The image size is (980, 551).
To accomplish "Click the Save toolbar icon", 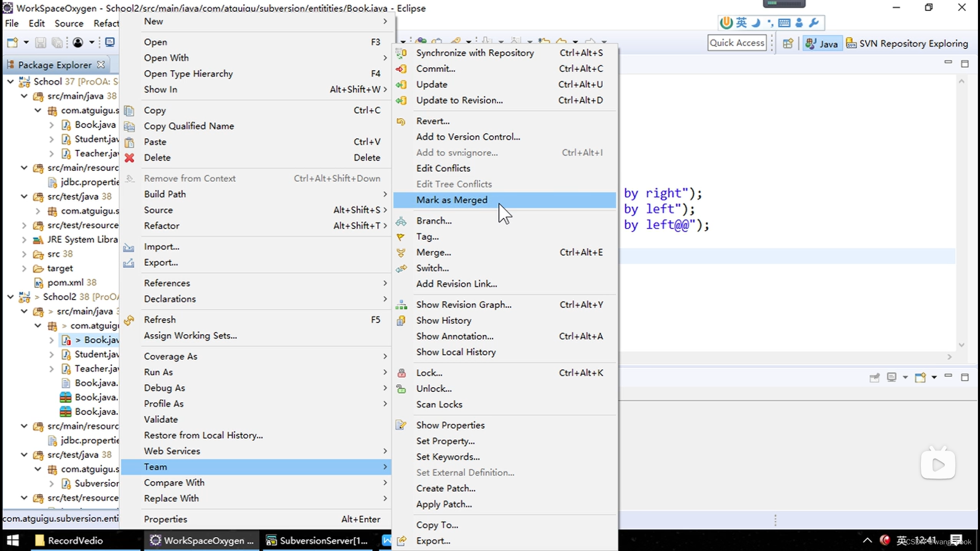I will click(40, 42).
